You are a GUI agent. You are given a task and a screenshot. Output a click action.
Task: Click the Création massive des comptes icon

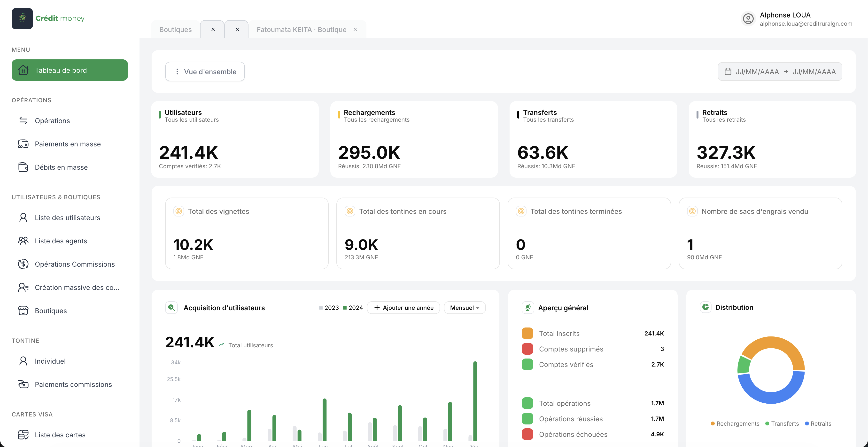pyautogui.click(x=23, y=287)
